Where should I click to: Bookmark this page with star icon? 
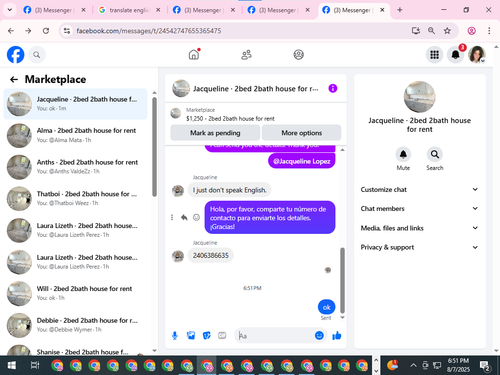[447, 31]
